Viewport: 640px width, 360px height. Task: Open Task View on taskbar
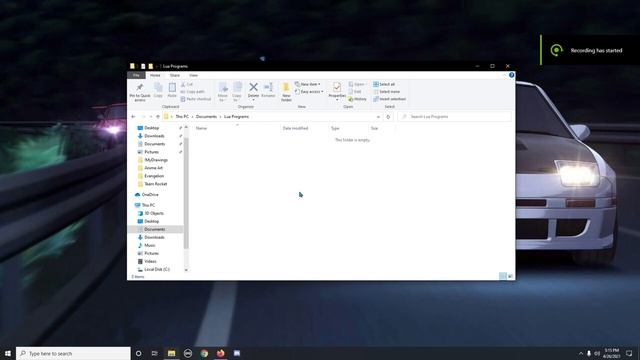(155, 353)
